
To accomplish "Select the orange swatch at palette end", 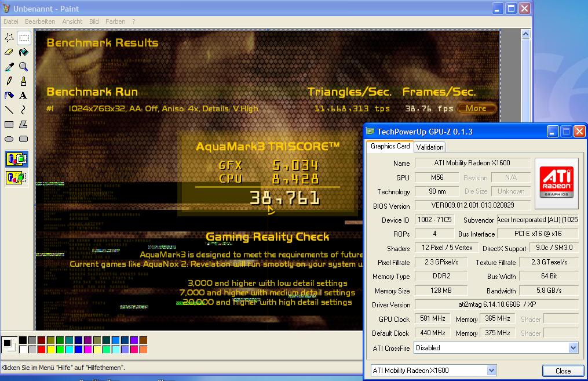I will coord(143,350).
